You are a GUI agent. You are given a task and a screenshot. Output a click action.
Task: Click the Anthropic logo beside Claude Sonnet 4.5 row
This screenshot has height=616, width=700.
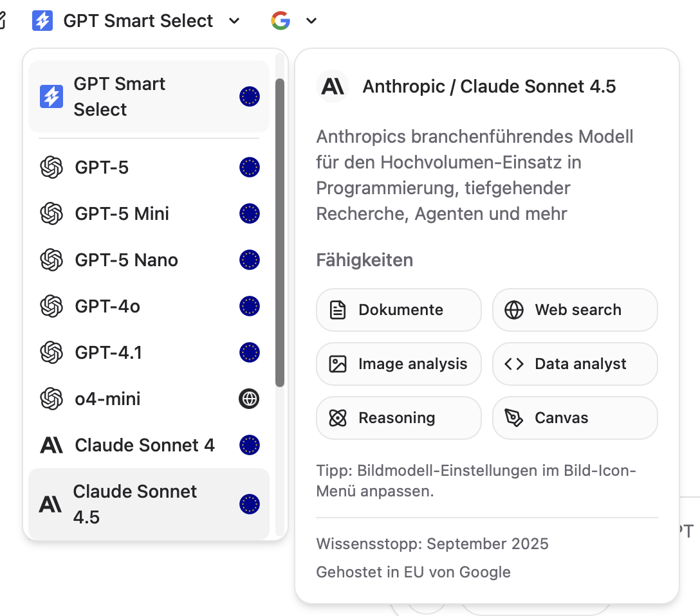(x=50, y=504)
